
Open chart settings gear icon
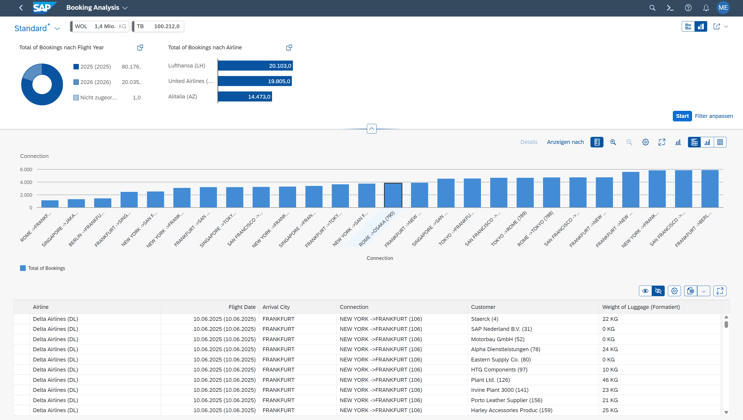coord(645,142)
